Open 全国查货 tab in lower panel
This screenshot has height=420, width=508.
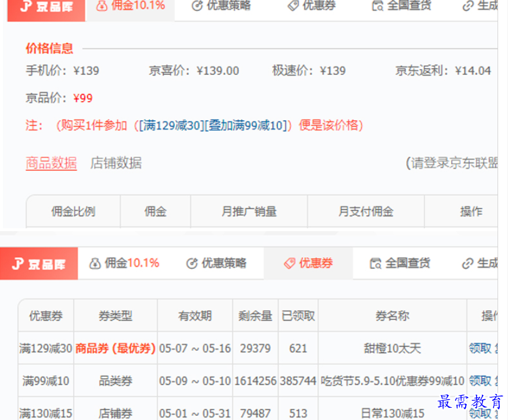[400, 263]
